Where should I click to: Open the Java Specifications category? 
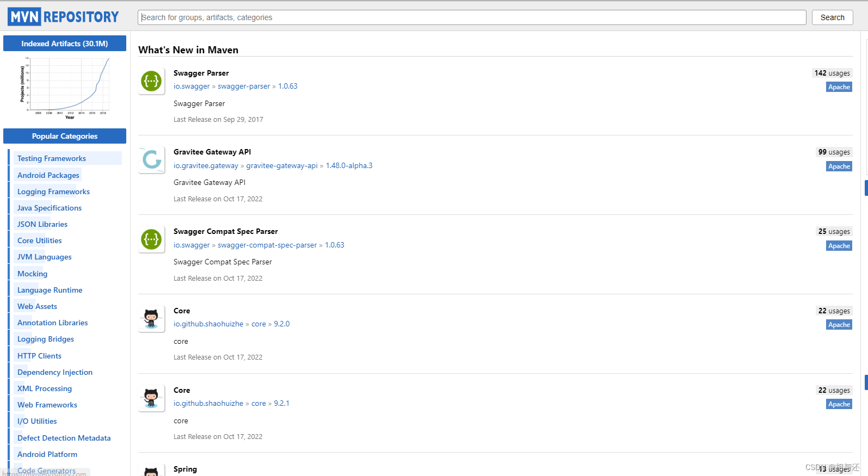click(50, 208)
